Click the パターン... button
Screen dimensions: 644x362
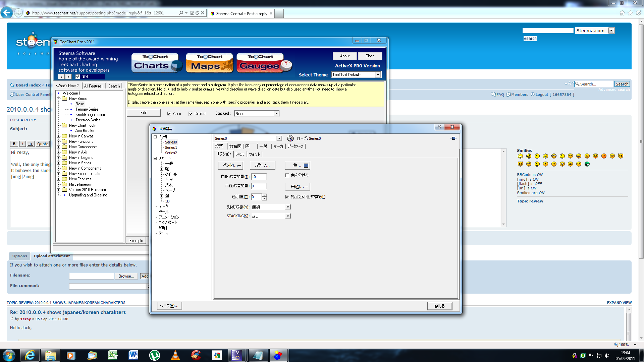point(262,165)
